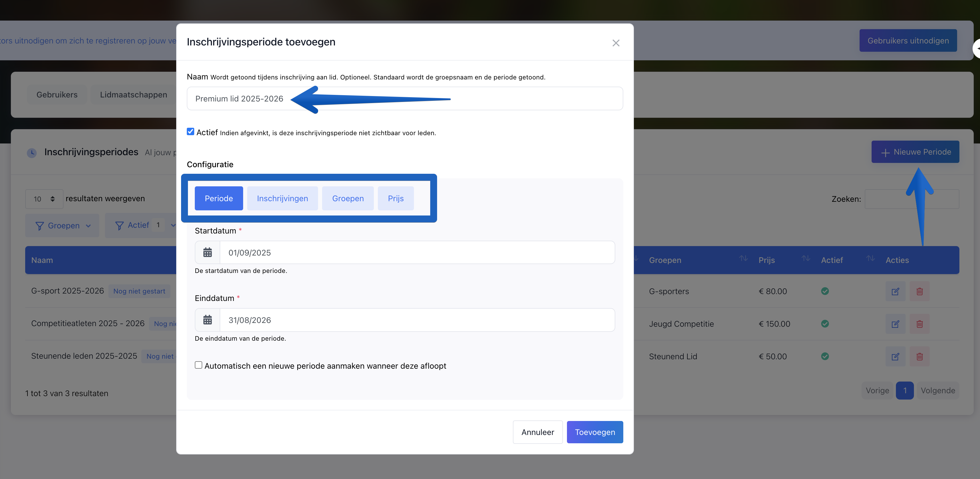Click the Competitieatleten 2025 - 2026 row name
The height and width of the screenshot is (479, 980).
point(88,324)
